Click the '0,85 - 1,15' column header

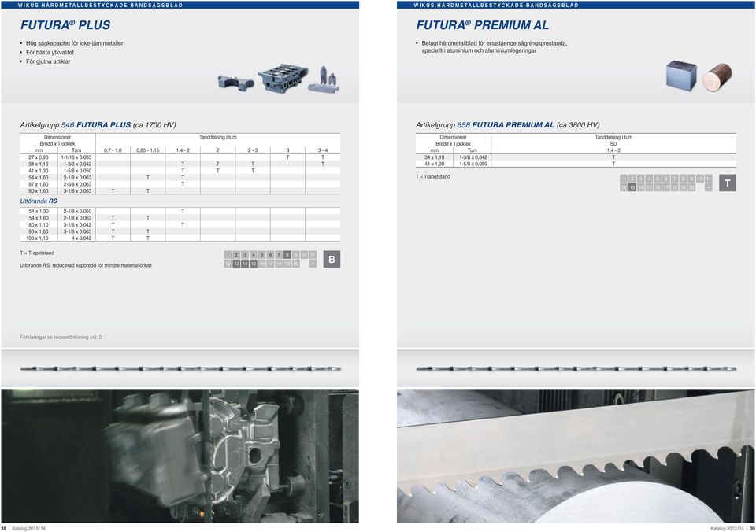click(x=147, y=150)
